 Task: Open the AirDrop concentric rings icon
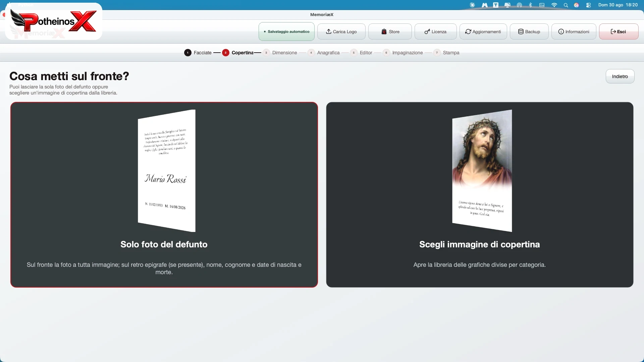click(x=519, y=5)
